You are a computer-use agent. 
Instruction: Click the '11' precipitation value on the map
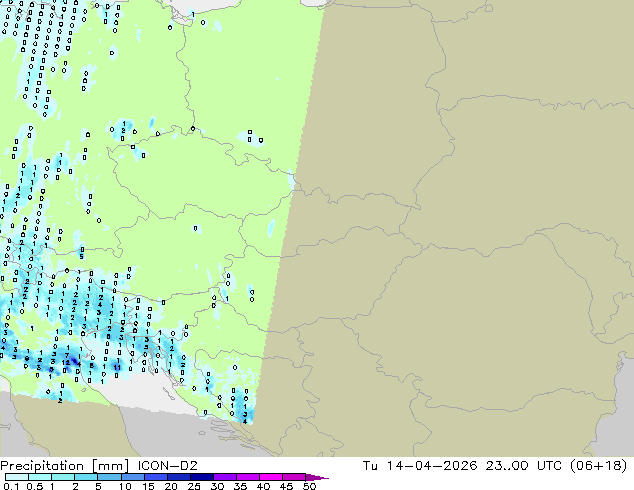click(117, 367)
